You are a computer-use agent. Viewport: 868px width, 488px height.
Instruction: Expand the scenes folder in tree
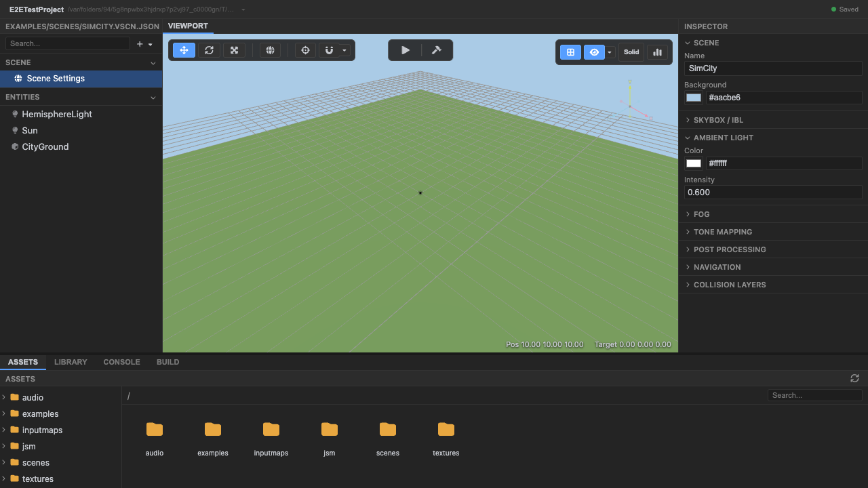click(4, 463)
